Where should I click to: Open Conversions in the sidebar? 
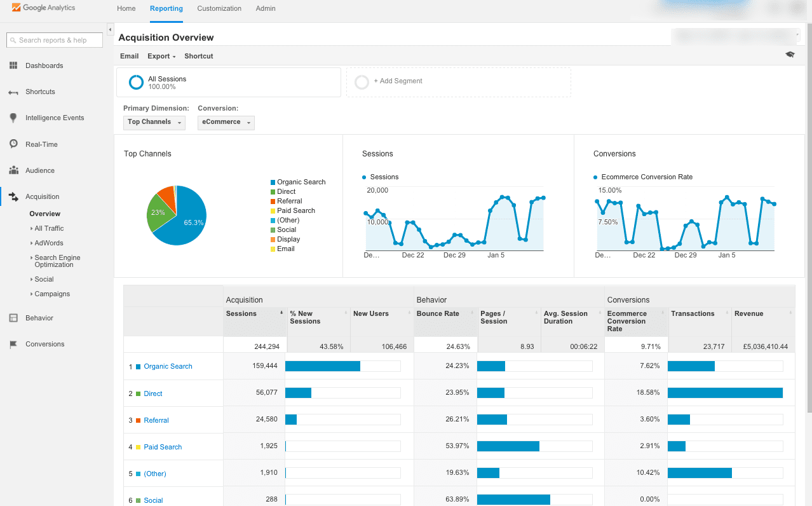coord(45,344)
